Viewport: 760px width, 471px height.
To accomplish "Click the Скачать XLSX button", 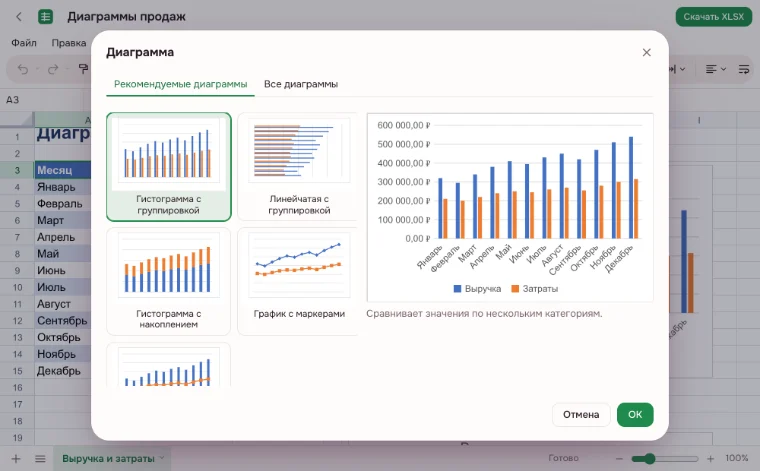I will (713, 17).
